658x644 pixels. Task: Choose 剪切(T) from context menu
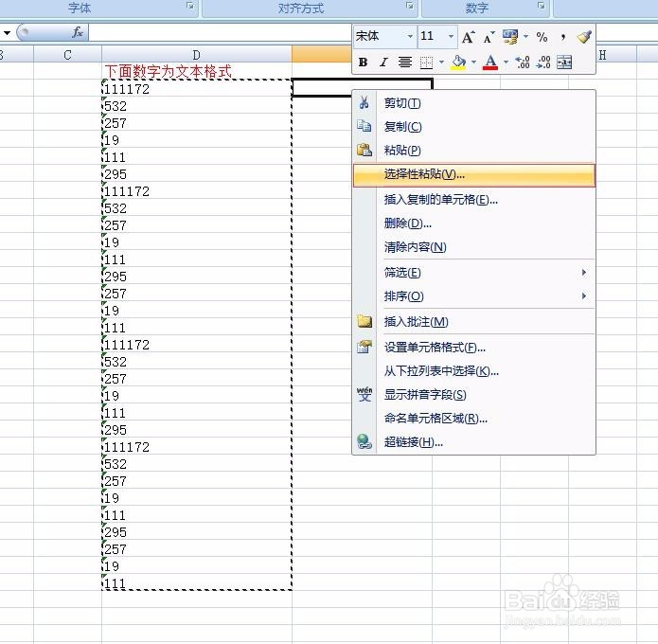(x=473, y=103)
